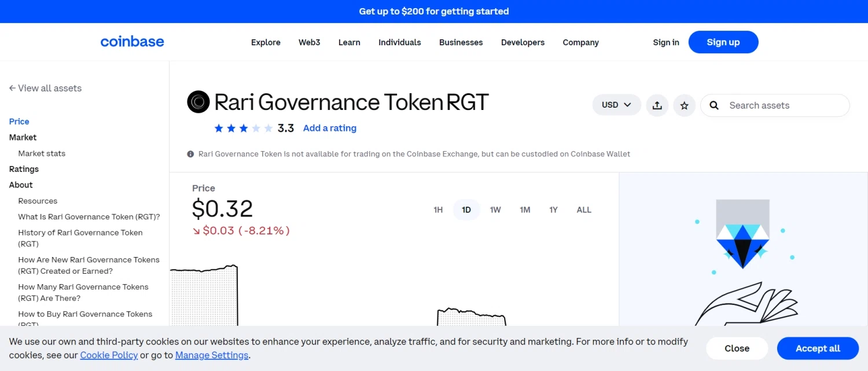
Task: Open How Many Rari Governance Tokens link
Action: (x=83, y=292)
